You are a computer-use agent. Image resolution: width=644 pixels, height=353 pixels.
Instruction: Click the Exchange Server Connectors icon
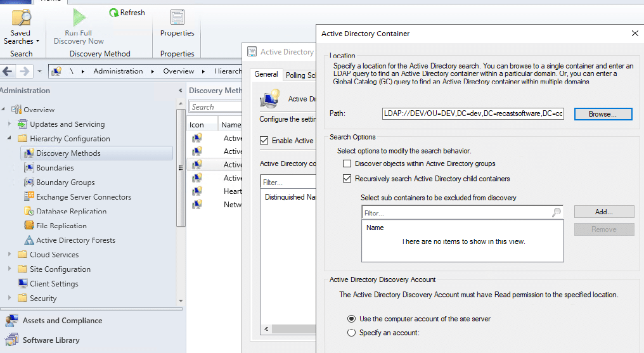click(29, 197)
